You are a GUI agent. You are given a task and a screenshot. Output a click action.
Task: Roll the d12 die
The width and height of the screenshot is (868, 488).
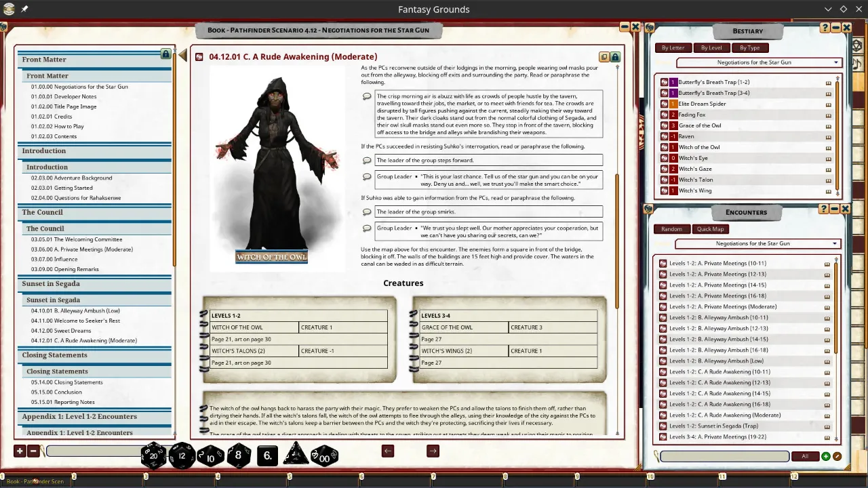pyautogui.click(x=182, y=455)
